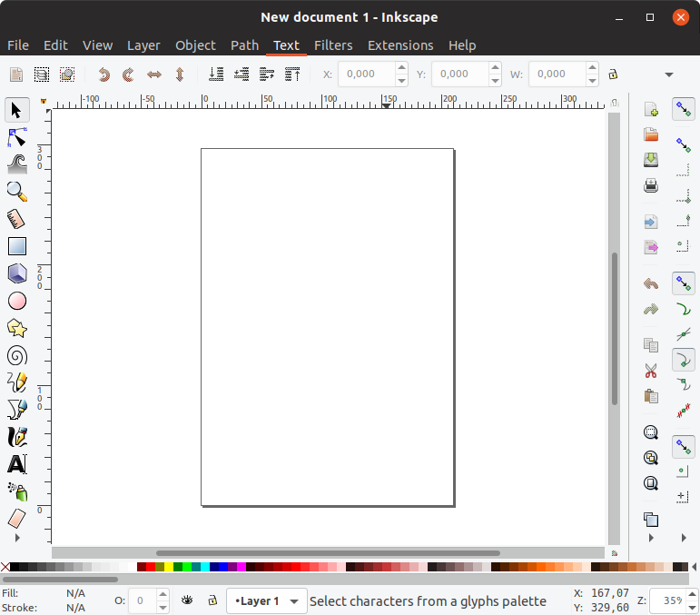The image size is (700, 615).
Task: Zoom to fit page icon
Action: (651, 482)
